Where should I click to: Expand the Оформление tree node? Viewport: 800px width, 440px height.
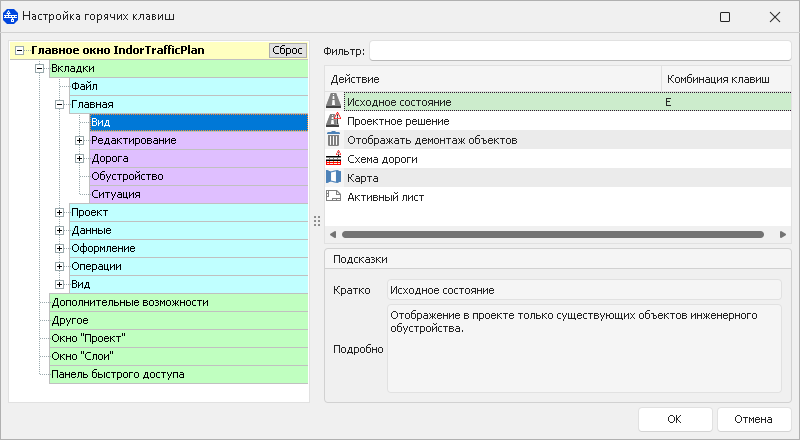[x=59, y=248]
